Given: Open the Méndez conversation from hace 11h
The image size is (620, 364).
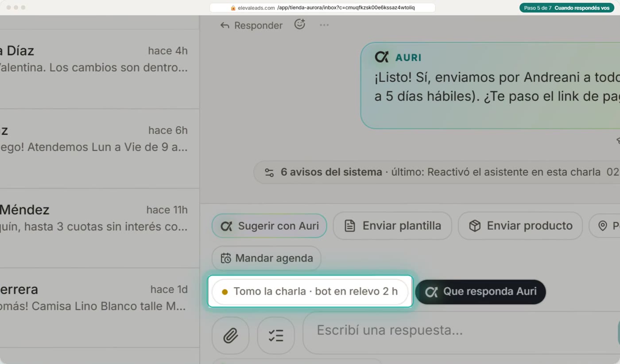Looking at the screenshot, I should coord(100,228).
